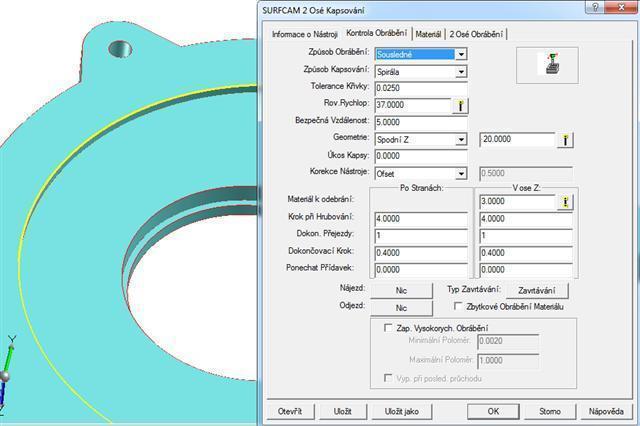Click Geometrie value field 20.0000

518,140
